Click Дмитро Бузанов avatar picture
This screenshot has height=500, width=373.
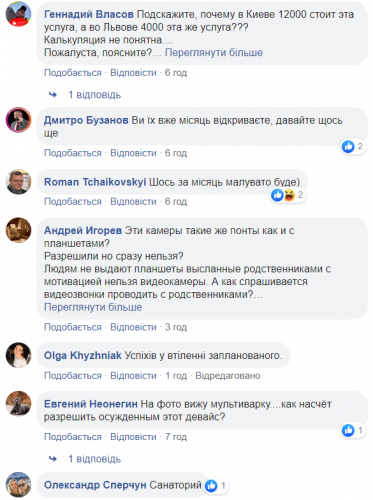click(18, 120)
